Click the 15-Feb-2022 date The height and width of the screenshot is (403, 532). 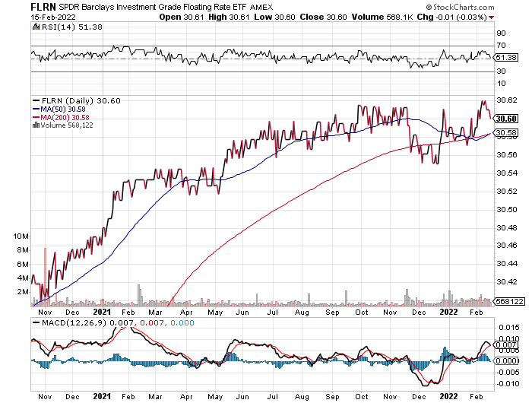point(53,17)
